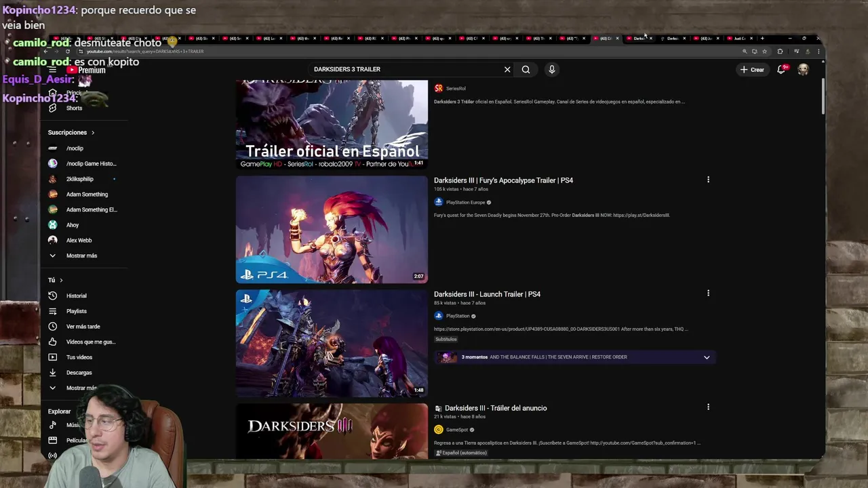This screenshot has height=488, width=868.
Task: Start voice search with the microphone
Action: 552,69
